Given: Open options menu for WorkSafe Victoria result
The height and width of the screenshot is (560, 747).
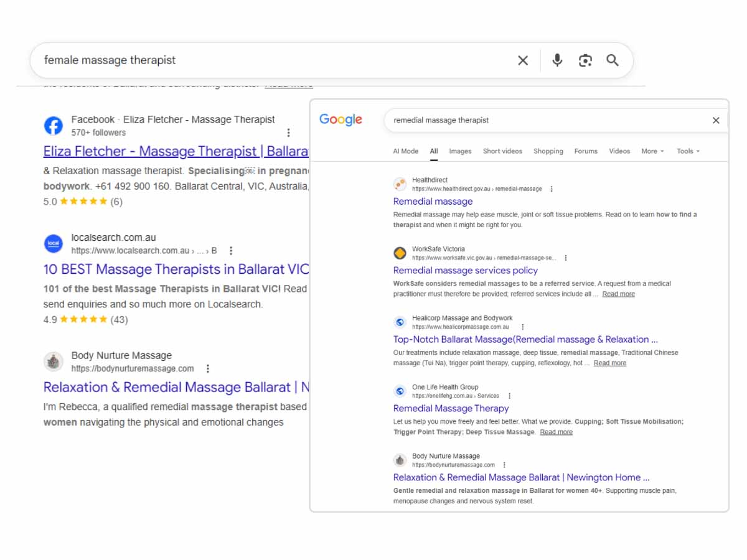Looking at the screenshot, I should (566, 258).
